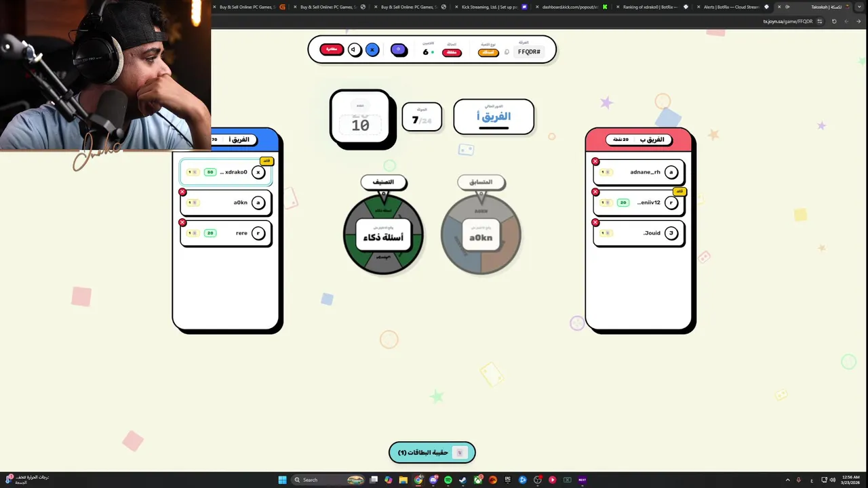This screenshot has width=868, height=488.
Task: Click the red leave button in top bar
Action: (x=332, y=49)
